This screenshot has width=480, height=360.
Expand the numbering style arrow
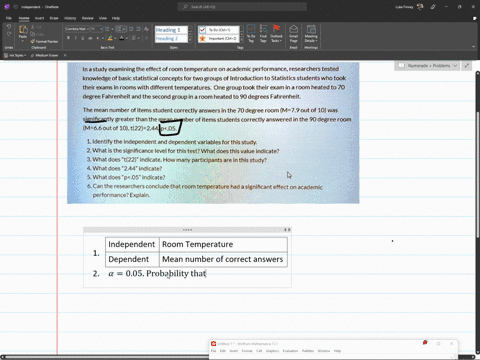tap(125, 29)
